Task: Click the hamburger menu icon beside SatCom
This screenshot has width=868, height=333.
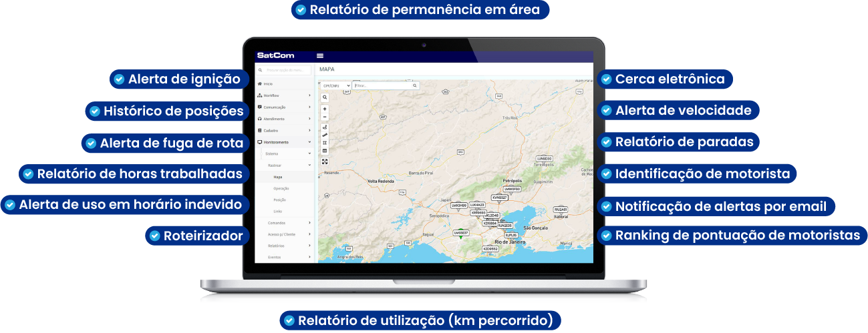Action: click(x=320, y=56)
